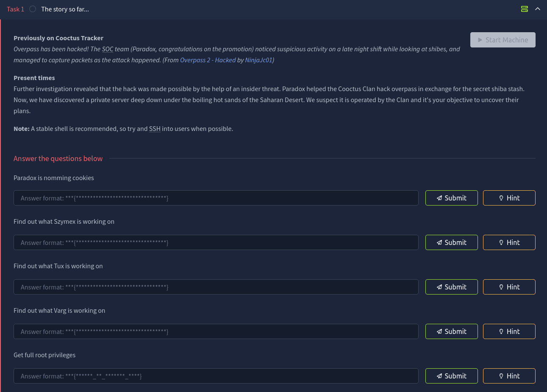The width and height of the screenshot is (547, 392).
Task: Open the NinjaJc01 profile link
Action: click(x=258, y=60)
